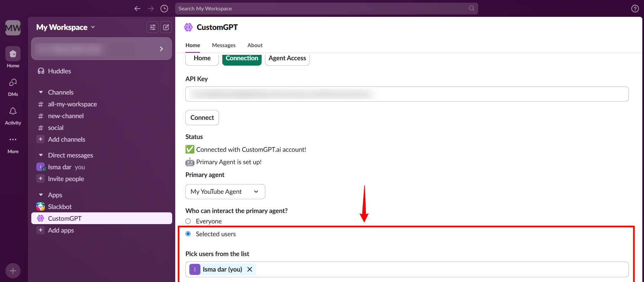Viewport: 644px width, 282px height.
Task: Switch to the Home tab
Action: pyautogui.click(x=193, y=45)
